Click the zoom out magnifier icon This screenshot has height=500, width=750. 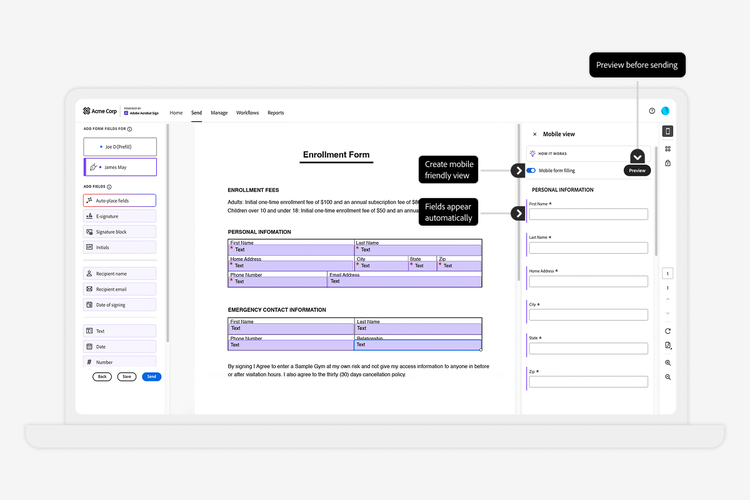pyautogui.click(x=667, y=377)
